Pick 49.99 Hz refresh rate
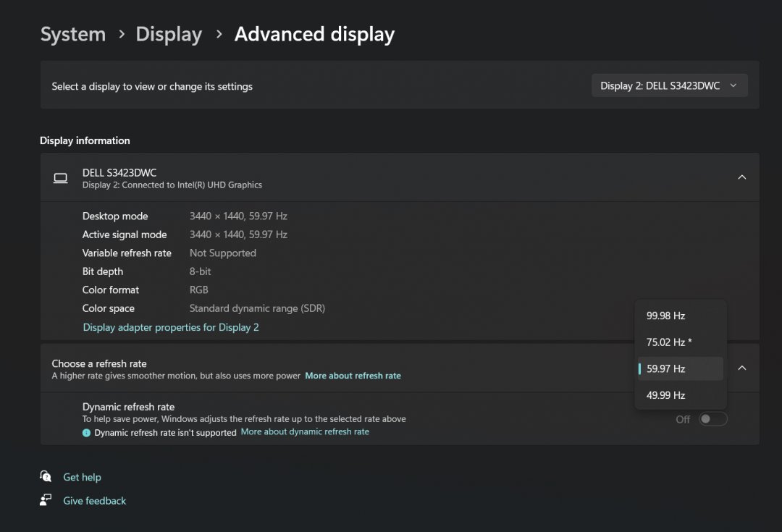This screenshot has width=782, height=532. [x=680, y=395]
